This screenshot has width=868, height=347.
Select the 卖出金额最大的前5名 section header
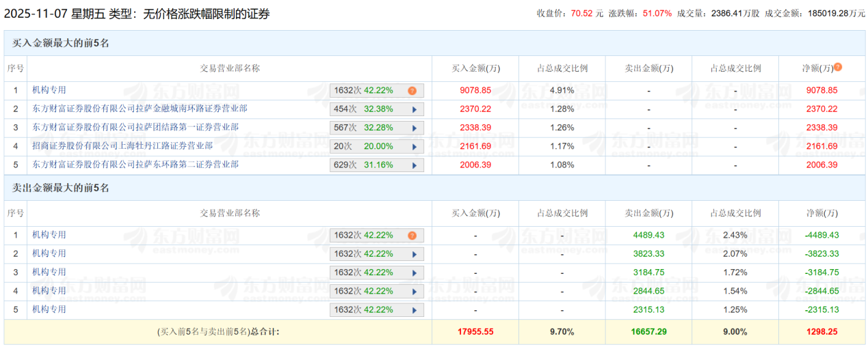click(61, 188)
